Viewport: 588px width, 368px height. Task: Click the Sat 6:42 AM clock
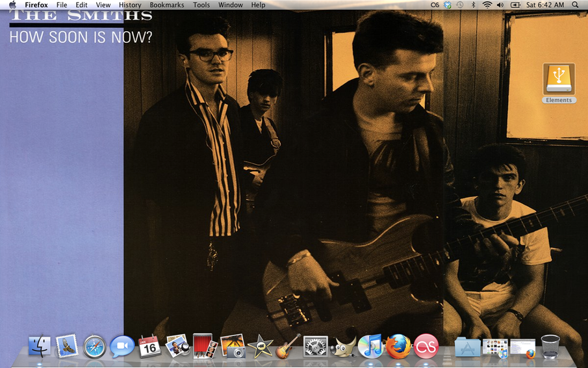pyautogui.click(x=545, y=5)
